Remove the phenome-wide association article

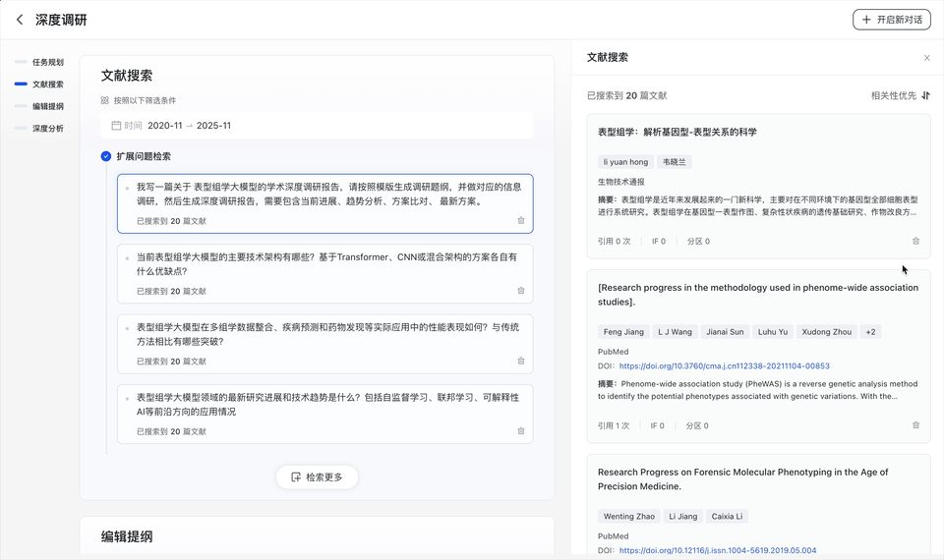[915, 425]
